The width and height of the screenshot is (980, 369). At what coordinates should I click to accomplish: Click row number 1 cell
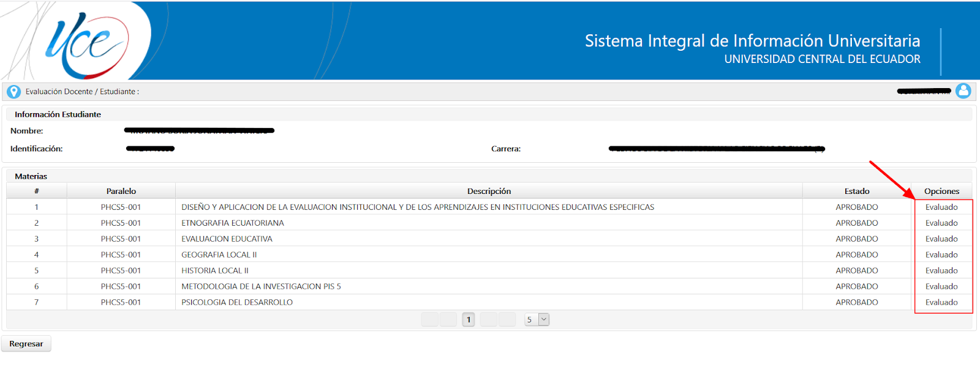37,207
